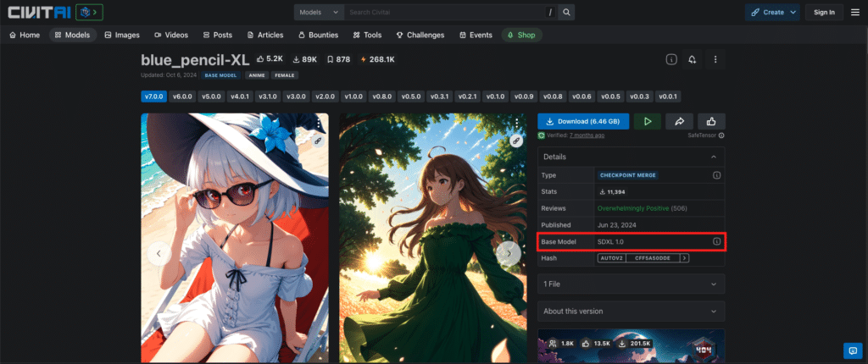Open the hamburger menu in top right
The width and height of the screenshot is (868, 364).
click(854, 12)
